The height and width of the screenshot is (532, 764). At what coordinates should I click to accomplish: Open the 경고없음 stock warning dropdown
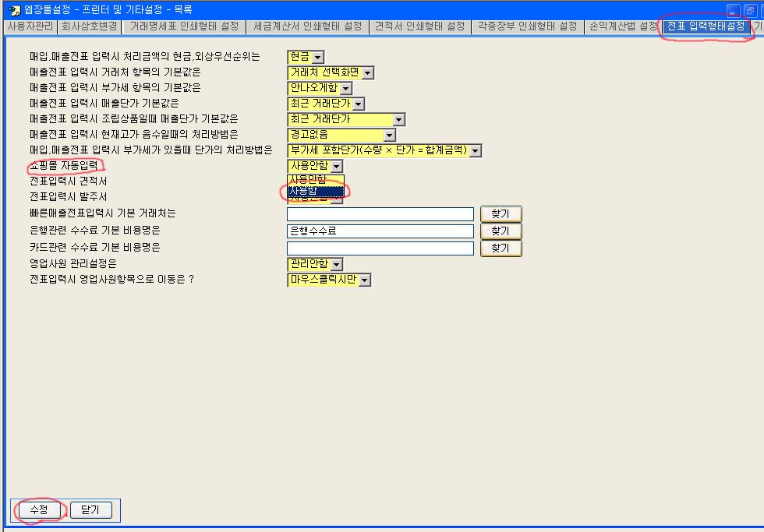[389, 135]
